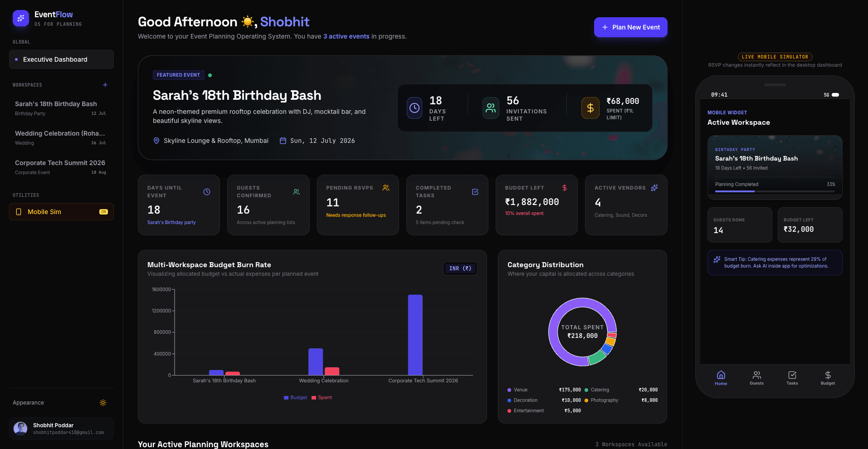The image size is (868, 449).
Task: Open the INR (₹) currency selector
Action: click(460, 268)
